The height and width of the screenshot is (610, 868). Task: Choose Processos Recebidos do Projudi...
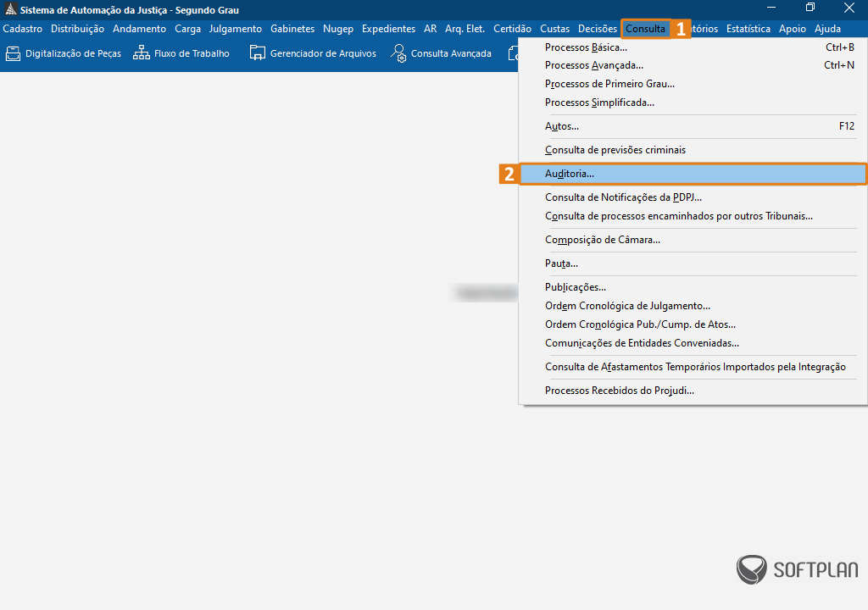pos(693,391)
